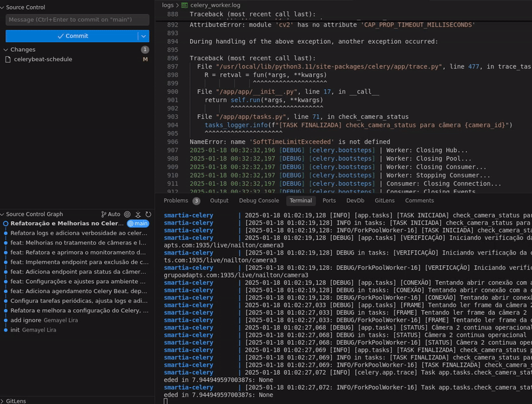Click the M status marker for celerybeat-schedule
Viewport: 532px width, 404px height.
(145, 59)
